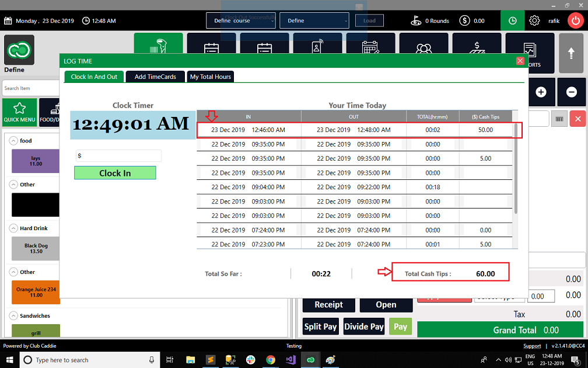Collapse the Other category above Orange Juice

point(13,272)
